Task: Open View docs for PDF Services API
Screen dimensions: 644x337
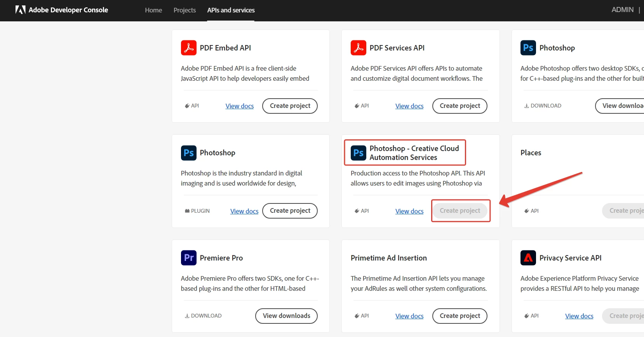Action: tap(409, 106)
